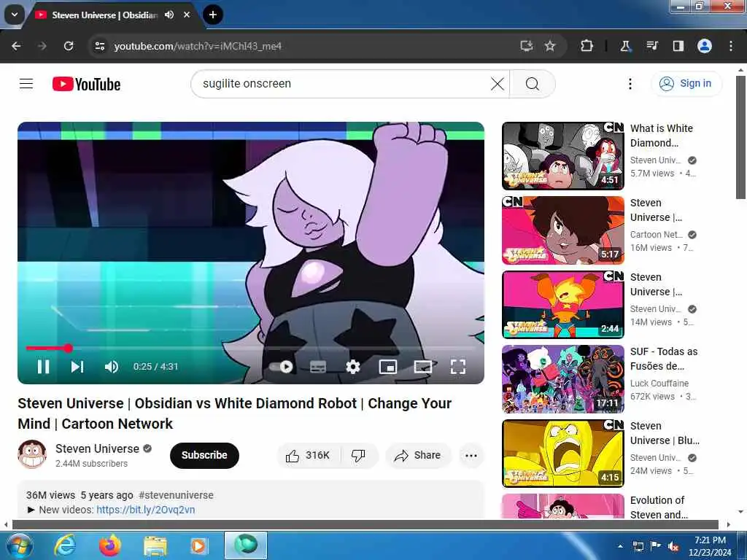Close the Steven Universe tab

point(187,15)
